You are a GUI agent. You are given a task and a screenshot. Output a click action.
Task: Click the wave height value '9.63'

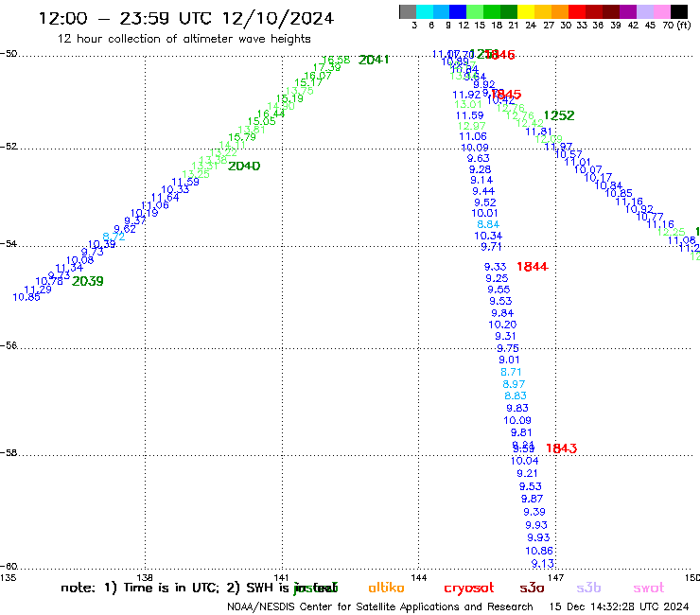pos(478,158)
